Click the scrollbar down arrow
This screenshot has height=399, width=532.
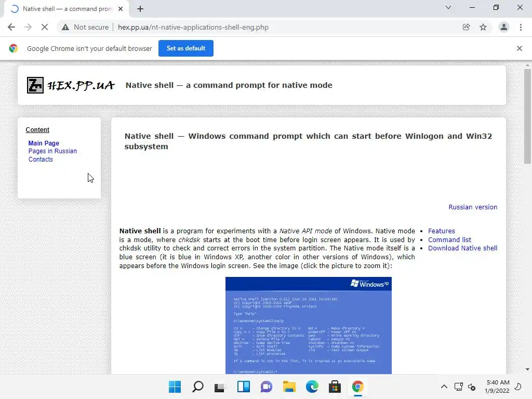coord(527,369)
